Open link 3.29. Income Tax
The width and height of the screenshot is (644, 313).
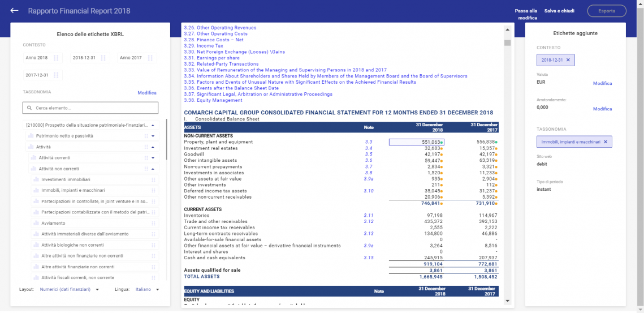(x=204, y=46)
